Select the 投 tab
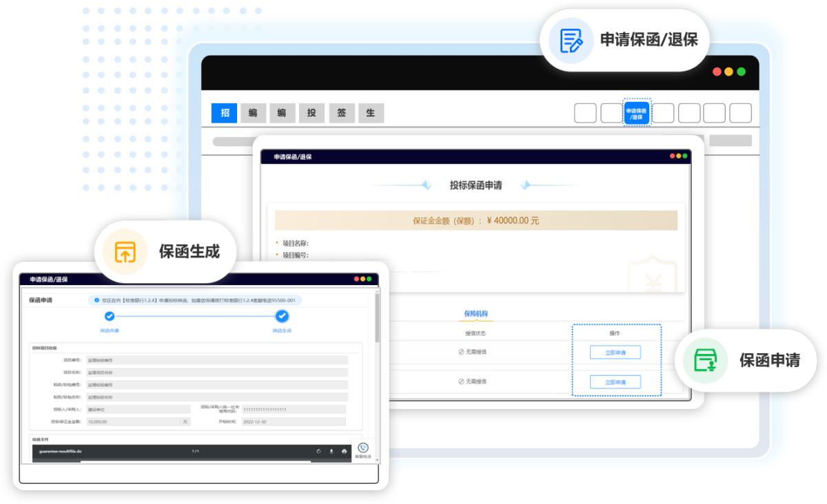 [x=312, y=112]
